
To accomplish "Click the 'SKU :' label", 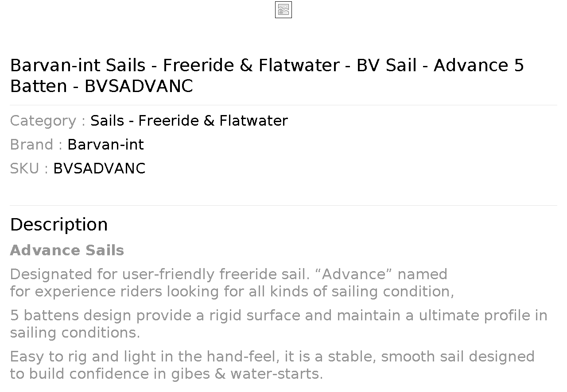I will pyautogui.click(x=29, y=169).
